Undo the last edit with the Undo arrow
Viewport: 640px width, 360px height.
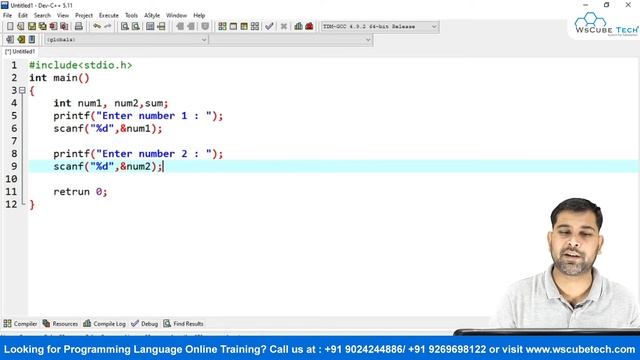pyautogui.click(x=97, y=27)
